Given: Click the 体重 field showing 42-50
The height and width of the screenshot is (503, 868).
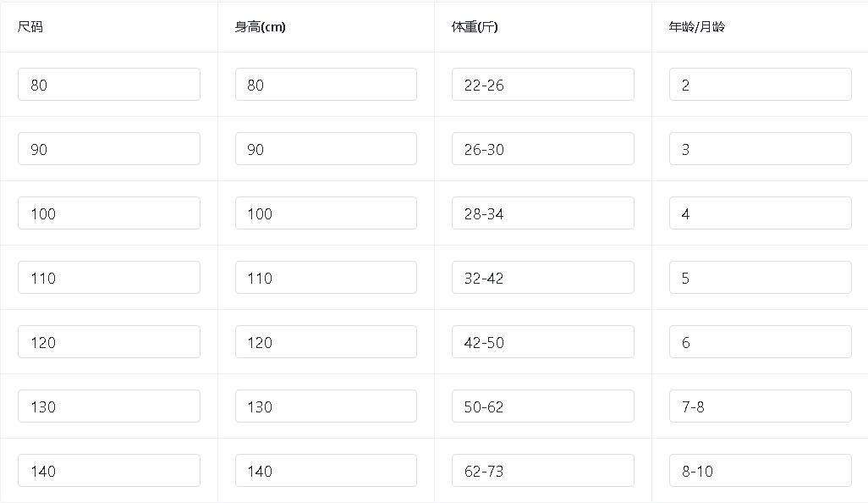Looking at the screenshot, I should pyautogui.click(x=542, y=342).
